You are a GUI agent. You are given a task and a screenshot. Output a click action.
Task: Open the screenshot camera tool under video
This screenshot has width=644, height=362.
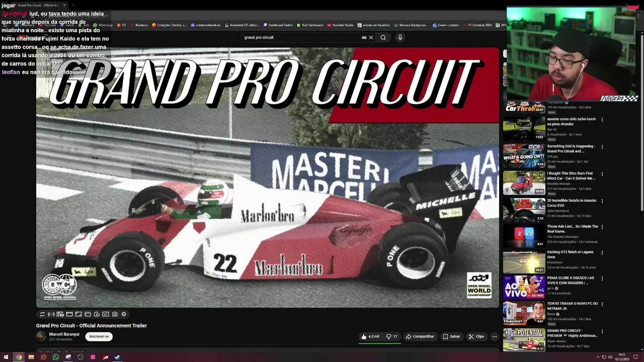pyautogui.click(x=115, y=314)
